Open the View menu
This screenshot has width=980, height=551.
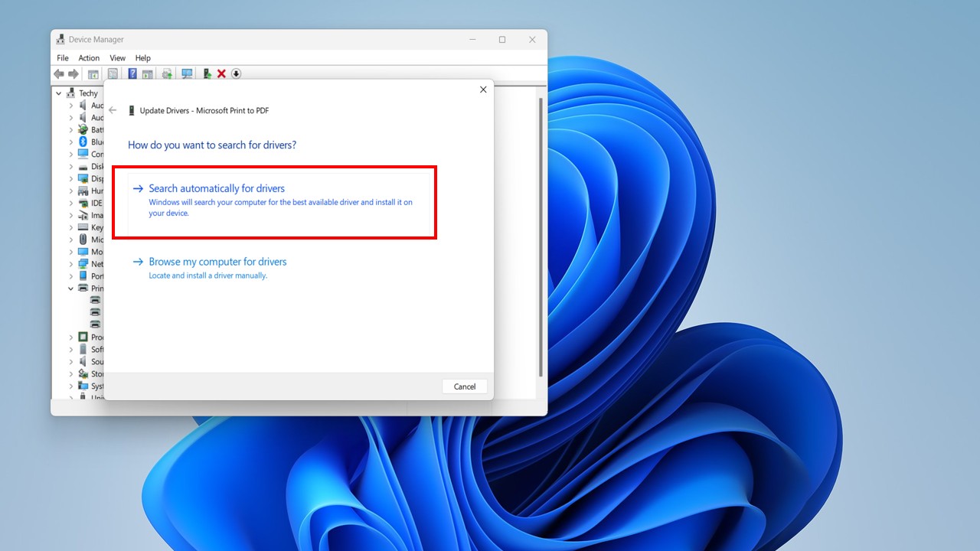point(117,58)
